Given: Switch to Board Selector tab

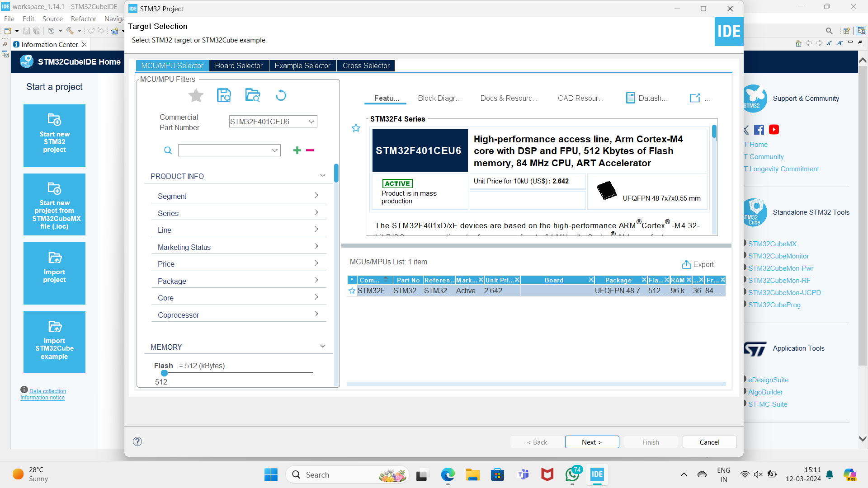Looking at the screenshot, I should coord(239,66).
